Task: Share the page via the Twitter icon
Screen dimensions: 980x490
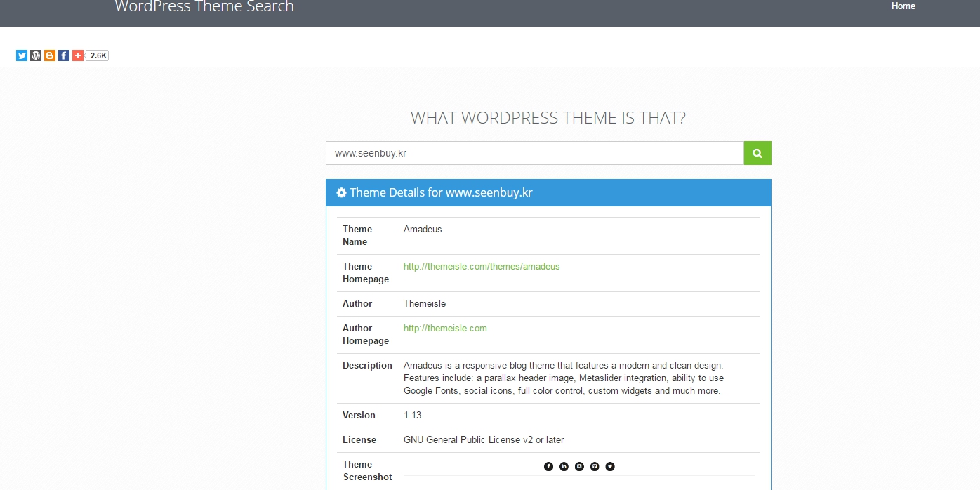Action: click(21, 55)
